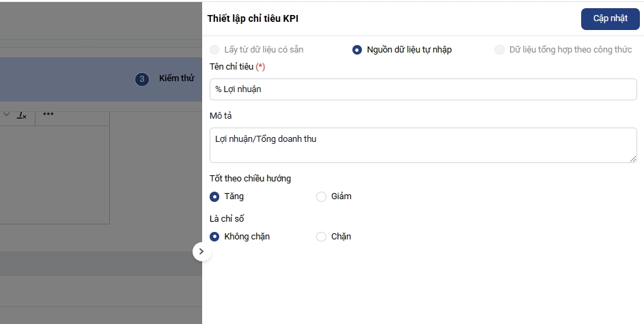Open the three-dots more options menu

pyautogui.click(x=48, y=114)
